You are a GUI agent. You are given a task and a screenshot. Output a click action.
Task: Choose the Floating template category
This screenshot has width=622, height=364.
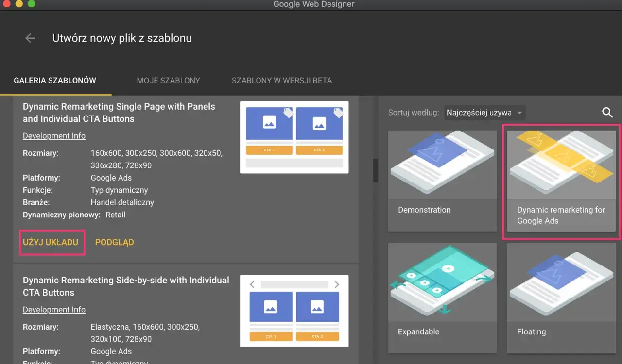(561, 298)
